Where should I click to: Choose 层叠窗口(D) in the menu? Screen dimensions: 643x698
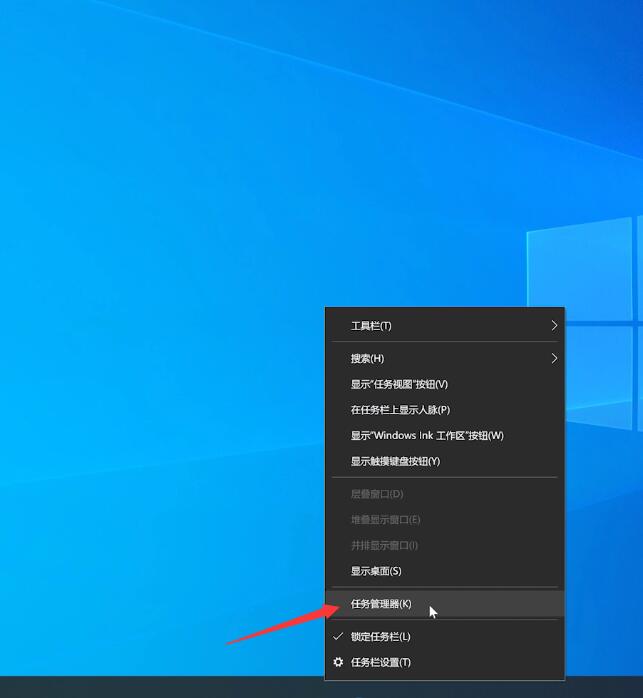click(377, 494)
